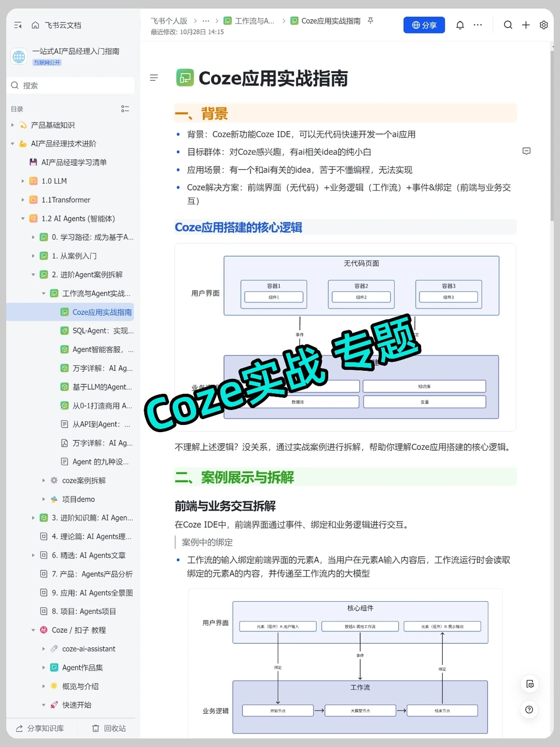560x747 pixels.
Task: Click the knowledge base globe icon
Action: tap(19, 56)
